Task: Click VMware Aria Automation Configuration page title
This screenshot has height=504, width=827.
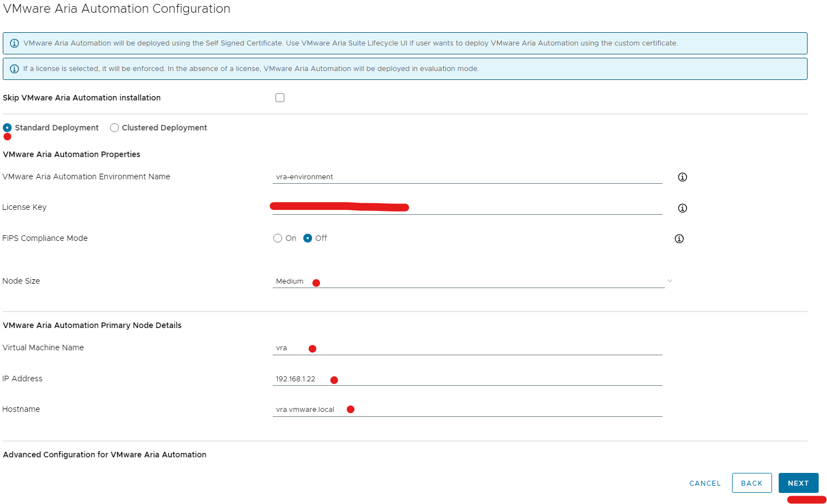Action: click(117, 9)
